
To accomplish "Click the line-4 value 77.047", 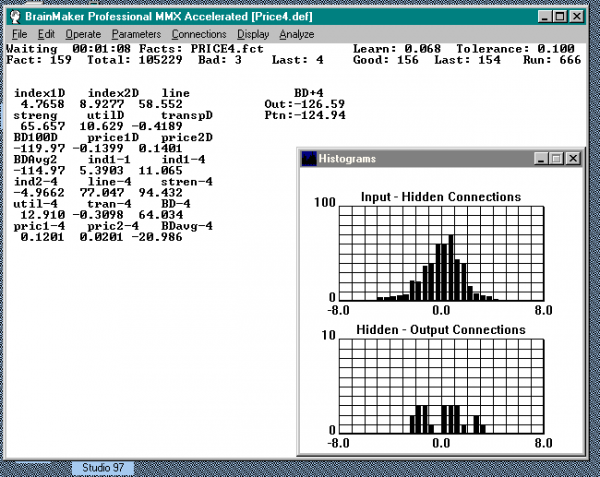I will 102,193.
